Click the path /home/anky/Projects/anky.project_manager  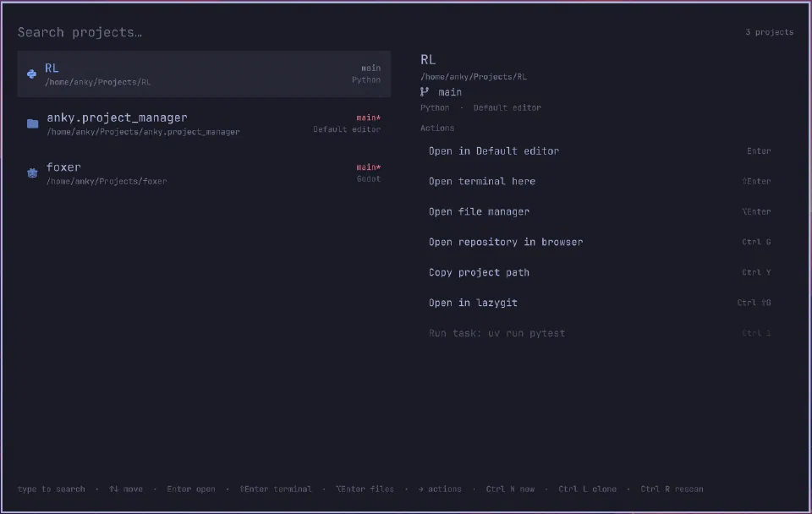pos(144,132)
